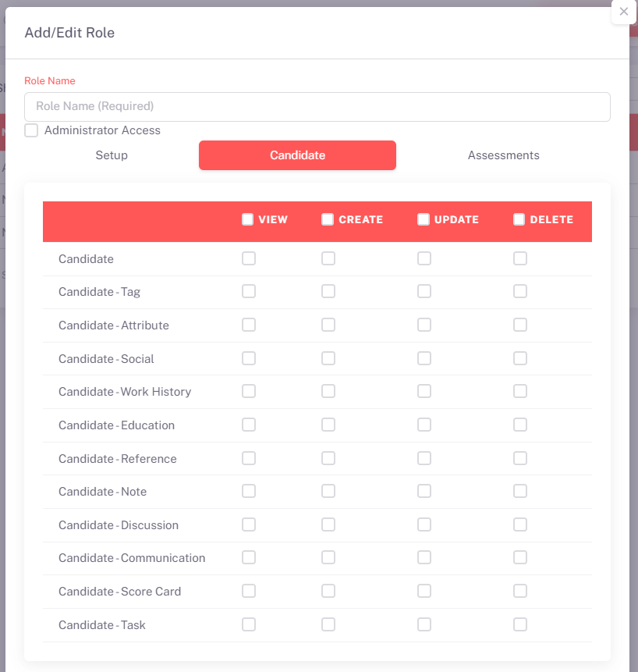The width and height of the screenshot is (638, 672).
Task: Open the Assessments tab
Action: (503, 155)
